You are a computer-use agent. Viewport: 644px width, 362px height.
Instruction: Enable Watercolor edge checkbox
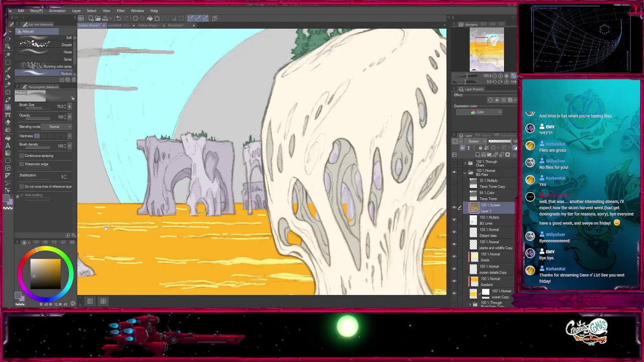click(x=22, y=164)
